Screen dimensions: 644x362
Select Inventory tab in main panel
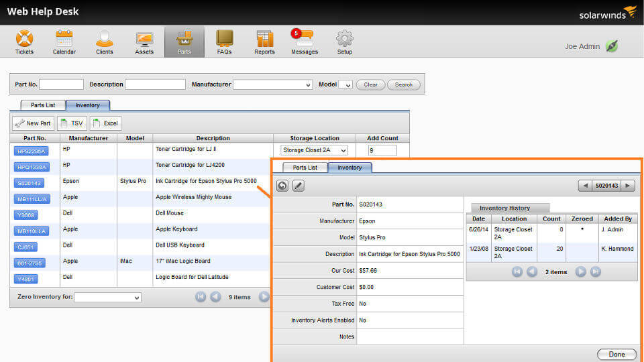point(87,105)
